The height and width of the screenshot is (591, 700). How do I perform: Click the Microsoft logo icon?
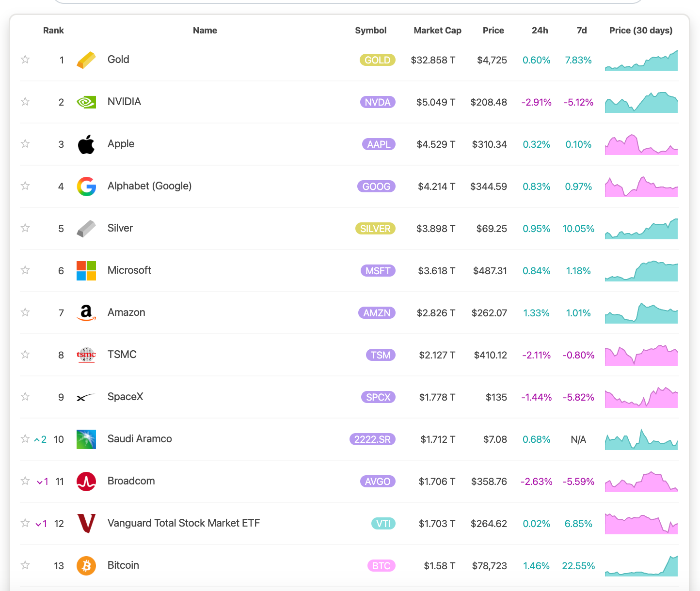pos(86,271)
